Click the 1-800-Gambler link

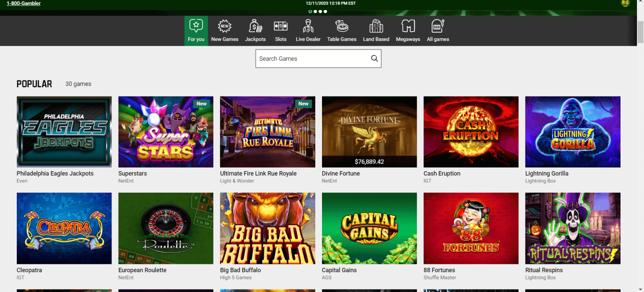click(x=23, y=3)
